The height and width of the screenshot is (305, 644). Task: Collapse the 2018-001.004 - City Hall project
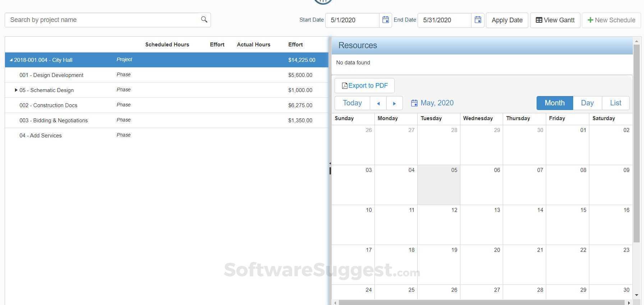tap(11, 60)
